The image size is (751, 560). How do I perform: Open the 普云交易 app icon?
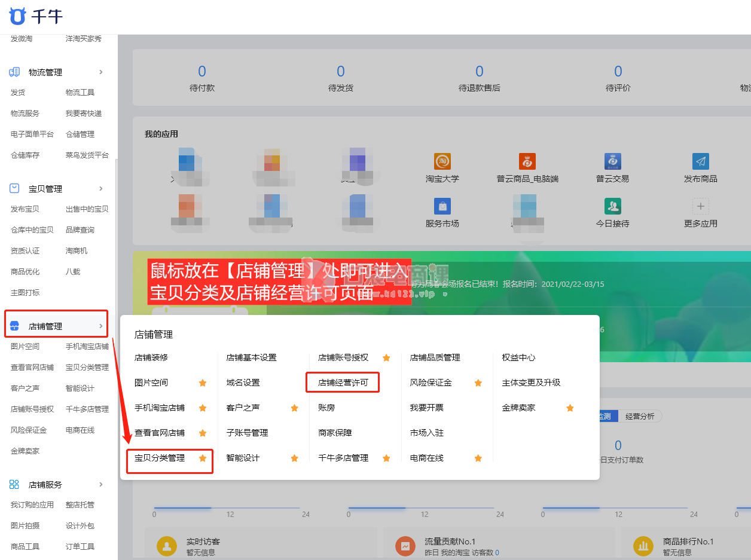[x=613, y=161]
